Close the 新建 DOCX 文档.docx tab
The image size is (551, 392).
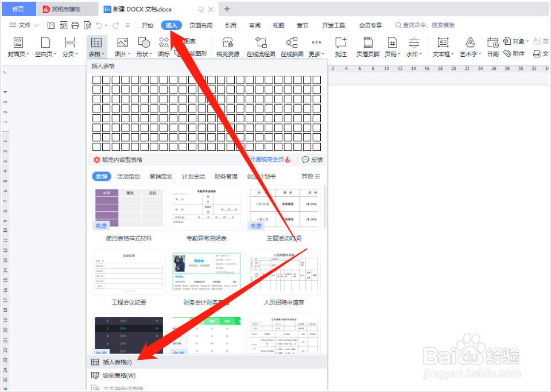211,9
